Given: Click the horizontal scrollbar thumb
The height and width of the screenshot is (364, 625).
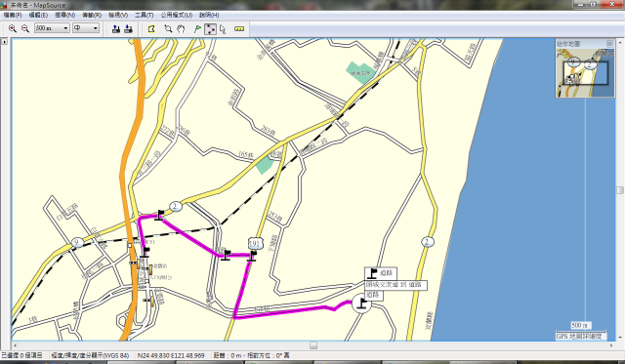Looking at the screenshot, I should click(313, 345).
